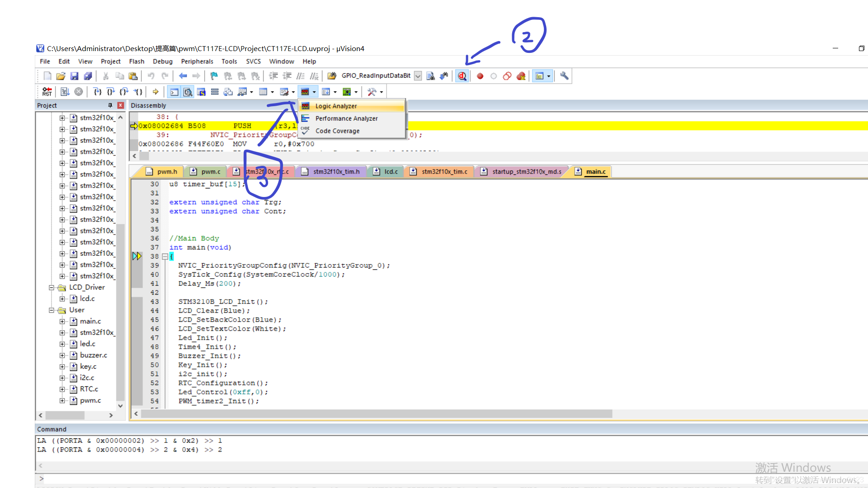Click the Step Into braces icon
This screenshot has height=488, width=868.
[97, 92]
